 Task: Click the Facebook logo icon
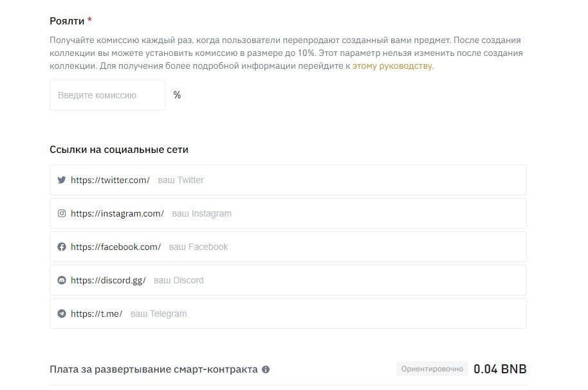pos(61,247)
